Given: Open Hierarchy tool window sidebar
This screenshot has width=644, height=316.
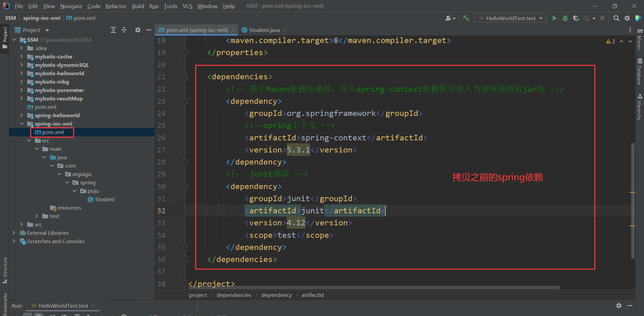Looking at the screenshot, I should (640, 107).
